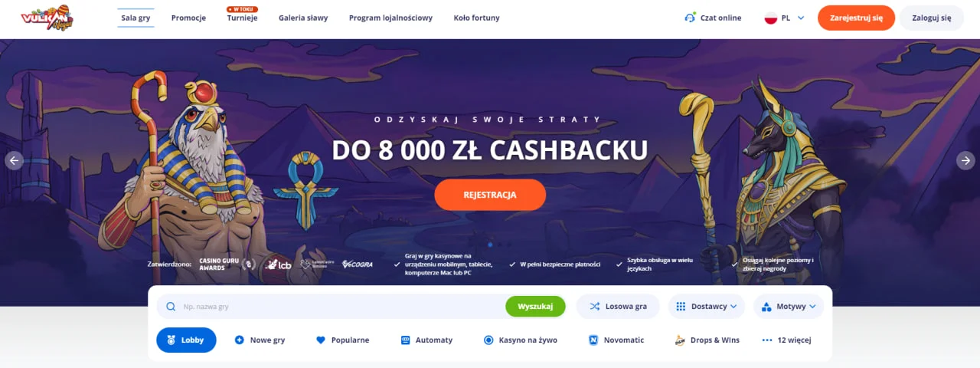The width and height of the screenshot is (980, 368).
Task: Open the Turnieje menu item
Action: click(242, 18)
